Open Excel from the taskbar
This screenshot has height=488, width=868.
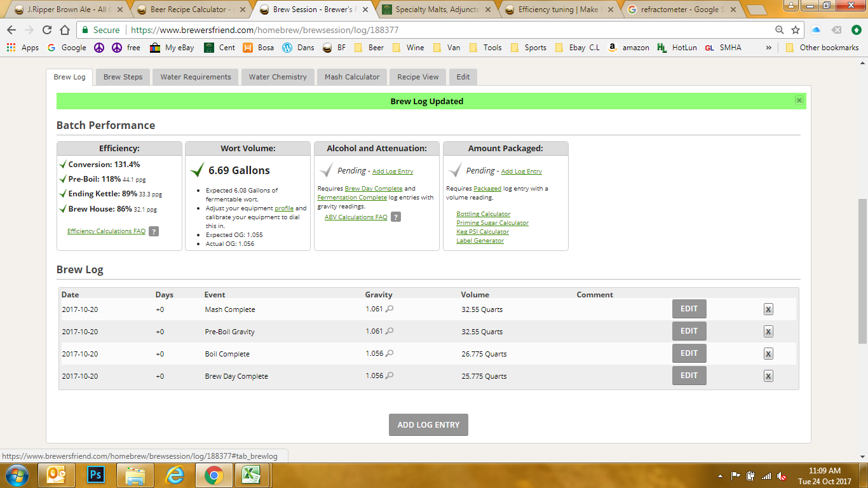point(252,475)
